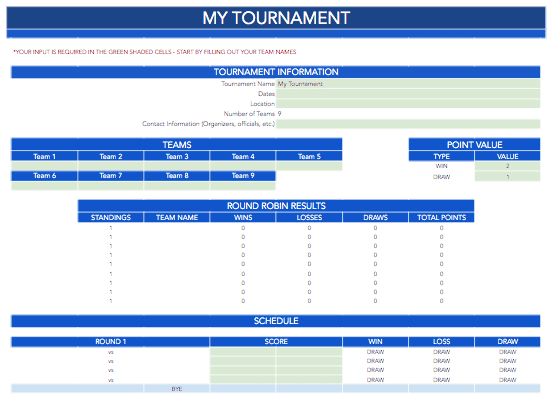Select the green cell under Team 1

click(x=44, y=166)
